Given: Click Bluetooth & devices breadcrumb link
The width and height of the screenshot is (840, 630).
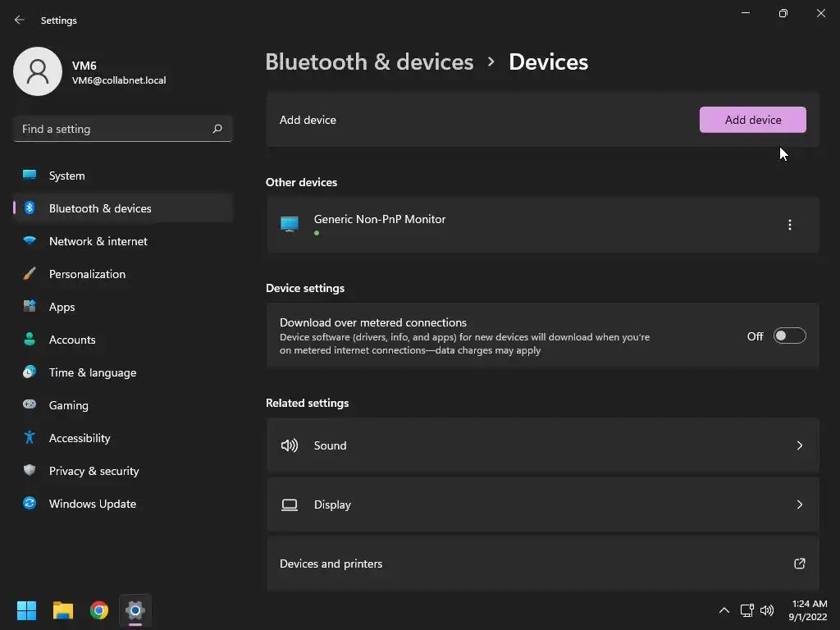Looking at the screenshot, I should (x=369, y=62).
